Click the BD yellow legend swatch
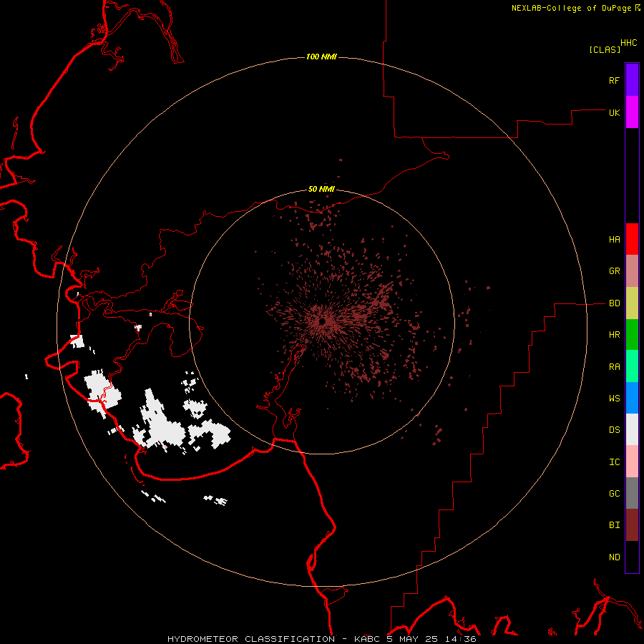Viewport: 644px width, 644px height. [x=632, y=303]
